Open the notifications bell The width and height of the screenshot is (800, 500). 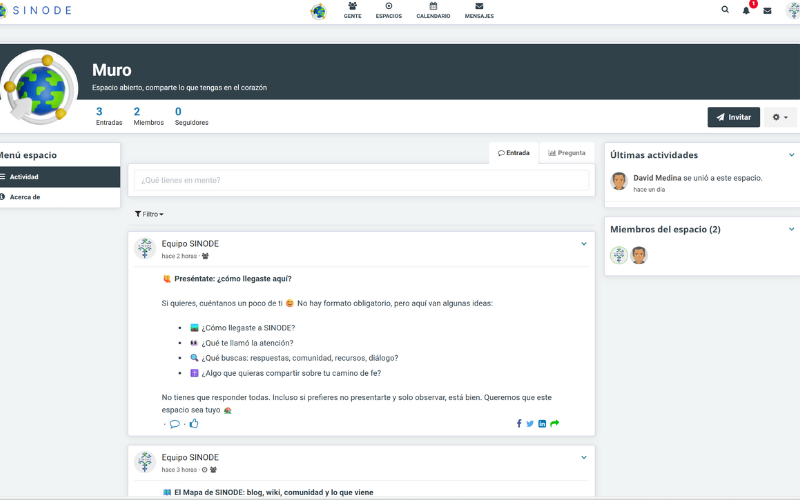point(746,10)
